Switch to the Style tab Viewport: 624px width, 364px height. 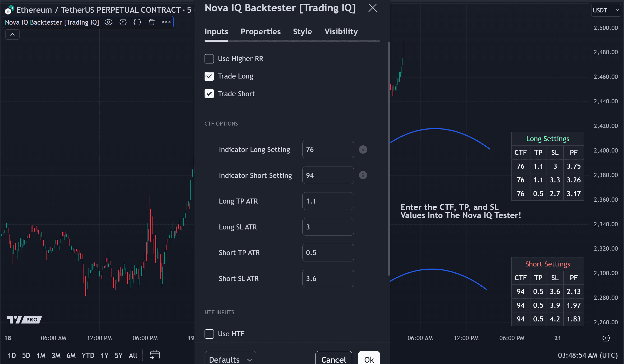point(302,32)
